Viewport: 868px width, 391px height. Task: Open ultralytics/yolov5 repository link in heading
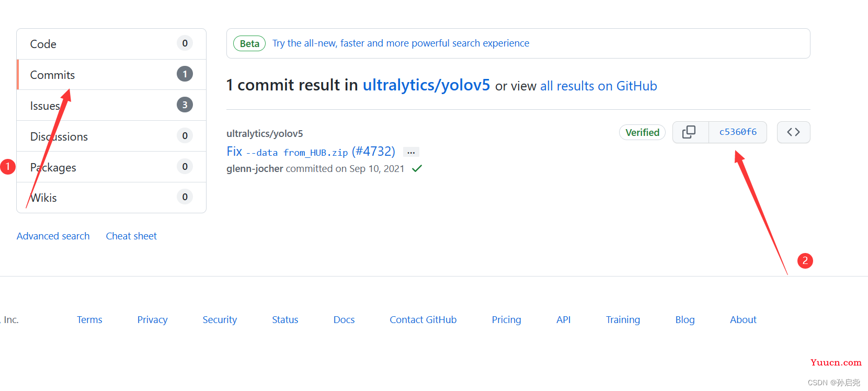[x=426, y=85]
